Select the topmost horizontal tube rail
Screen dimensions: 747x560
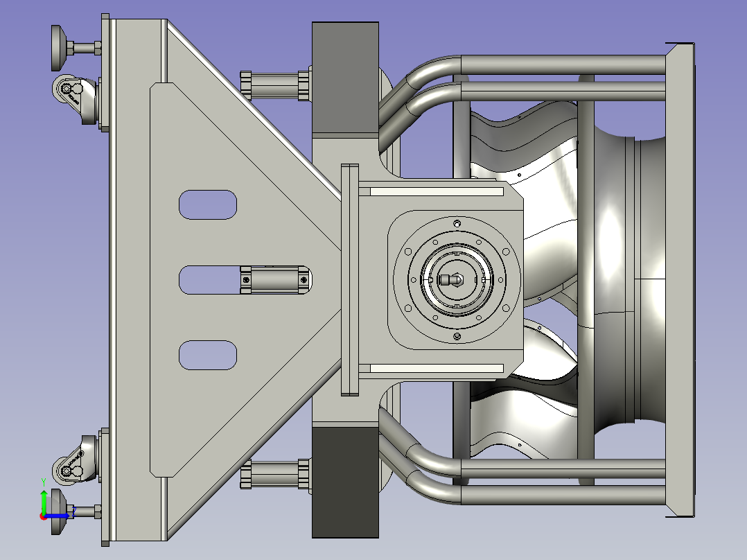click(x=563, y=65)
